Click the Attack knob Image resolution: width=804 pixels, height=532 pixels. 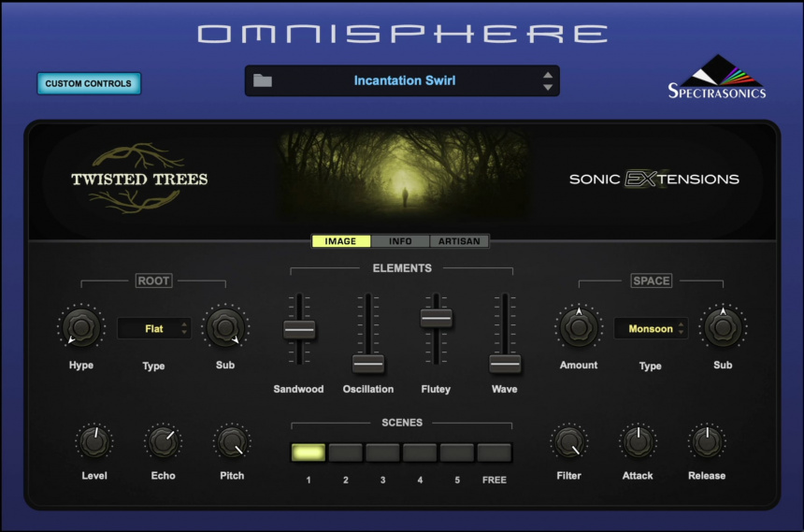[638, 441]
